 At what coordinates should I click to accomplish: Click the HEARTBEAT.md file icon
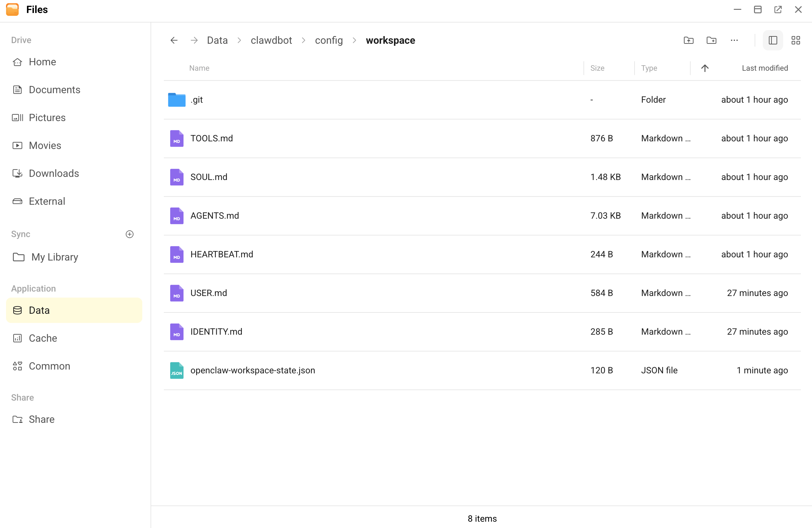tap(177, 254)
